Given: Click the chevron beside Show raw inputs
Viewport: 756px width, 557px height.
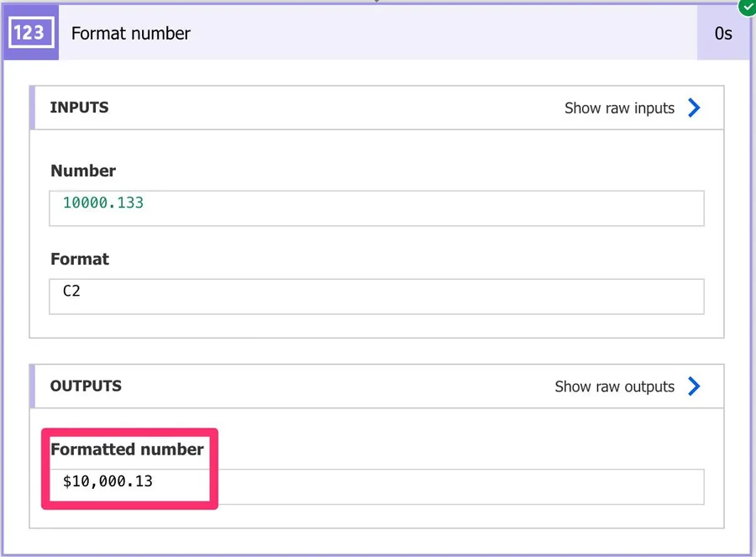Looking at the screenshot, I should click(694, 108).
